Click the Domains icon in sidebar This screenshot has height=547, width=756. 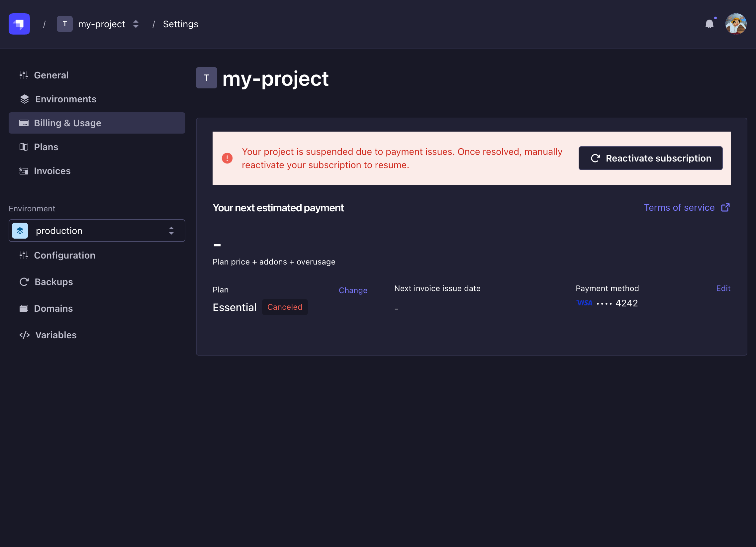tap(24, 309)
